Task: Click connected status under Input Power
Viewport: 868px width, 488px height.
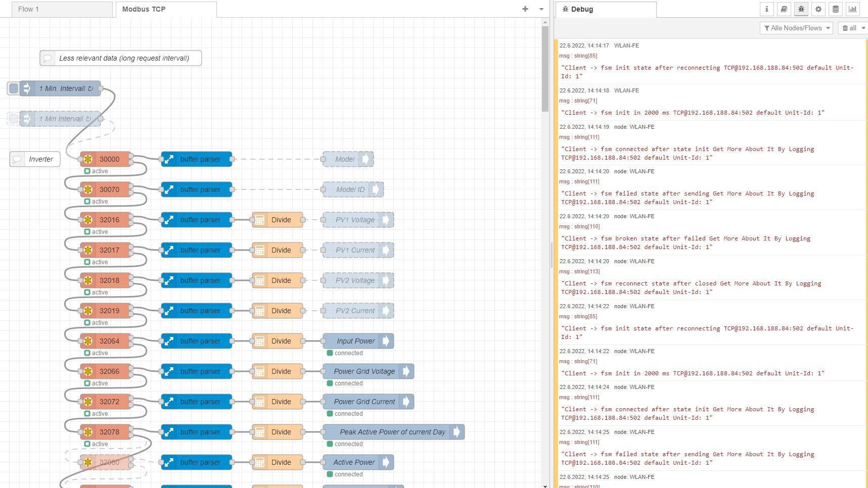Action: pos(345,353)
